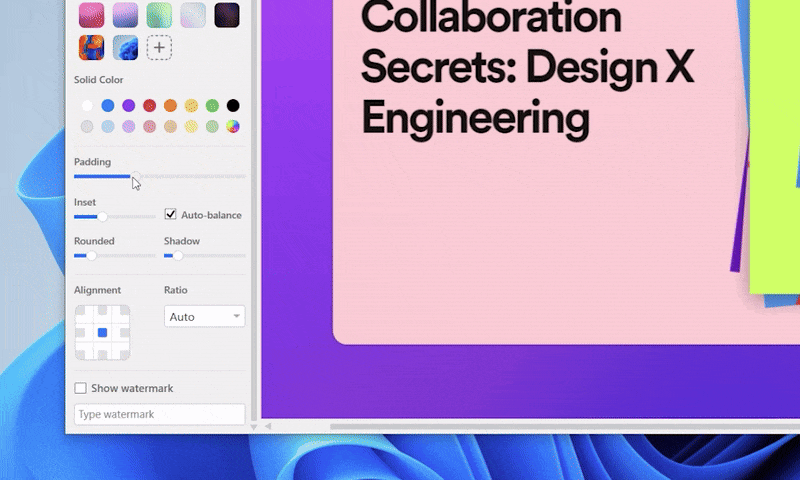Pick the pink gradient background preset
This screenshot has height=480, width=800.
92,14
